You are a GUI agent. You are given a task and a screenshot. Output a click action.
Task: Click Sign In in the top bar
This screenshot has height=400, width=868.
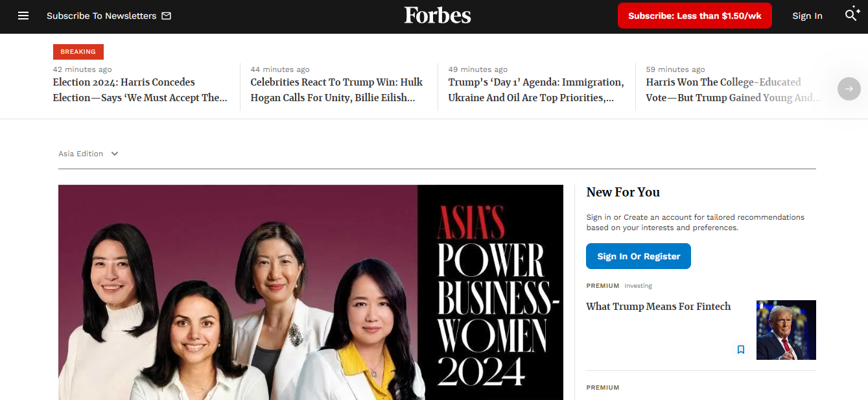tap(807, 16)
